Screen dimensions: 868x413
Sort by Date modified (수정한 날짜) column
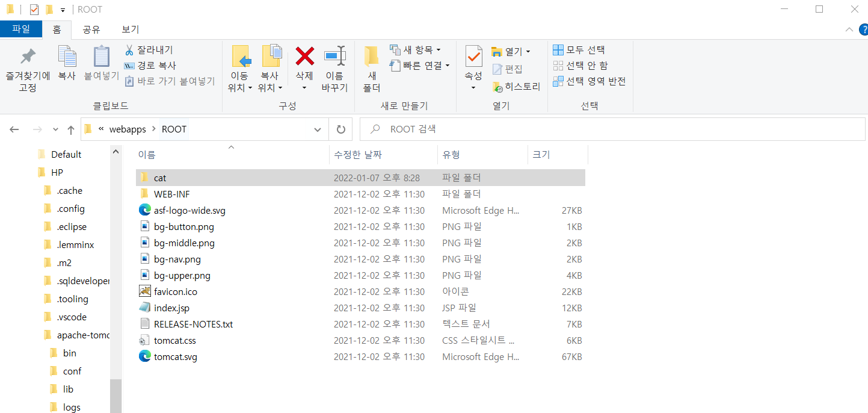[383, 155]
